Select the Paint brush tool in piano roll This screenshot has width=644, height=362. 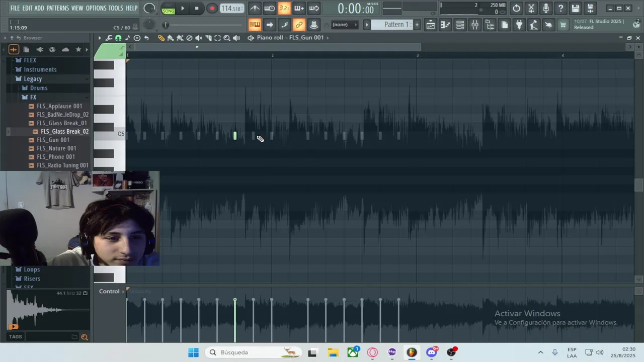(x=171, y=38)
